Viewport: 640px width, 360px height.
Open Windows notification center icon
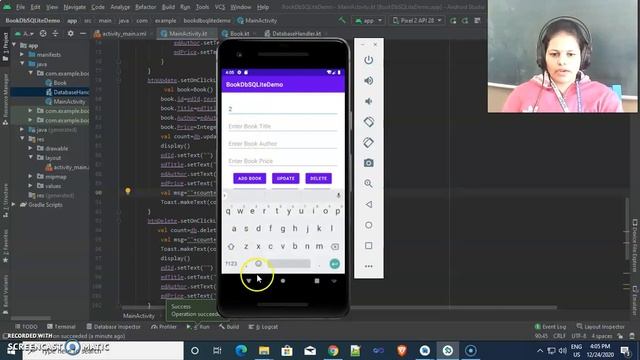[x=625, y=351]
